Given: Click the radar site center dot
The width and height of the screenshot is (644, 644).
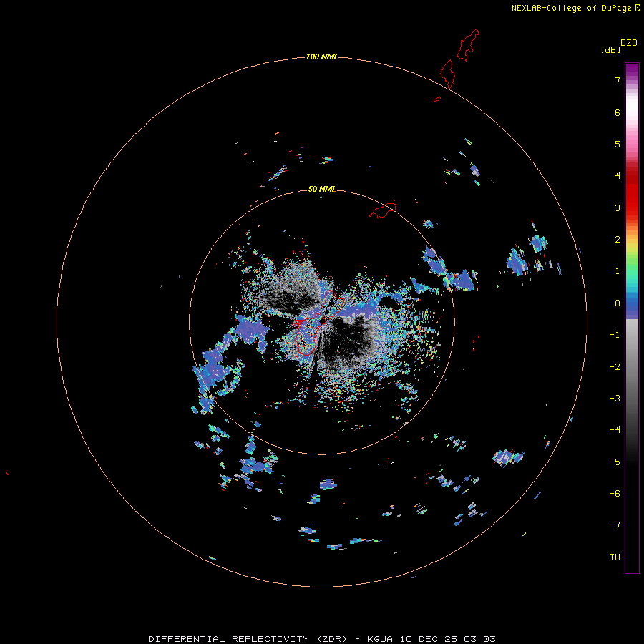Looking at the screenshot, I should tap(323, 321).
